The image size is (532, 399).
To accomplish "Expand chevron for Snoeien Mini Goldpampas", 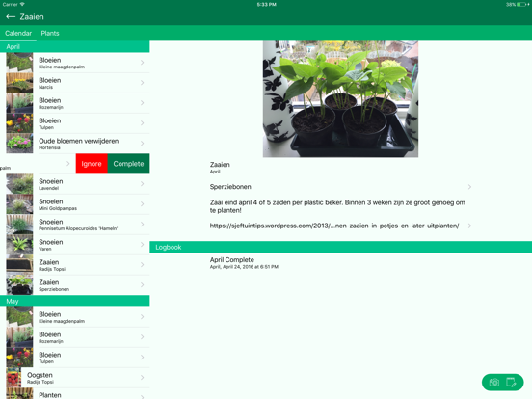I will (143, 204).
